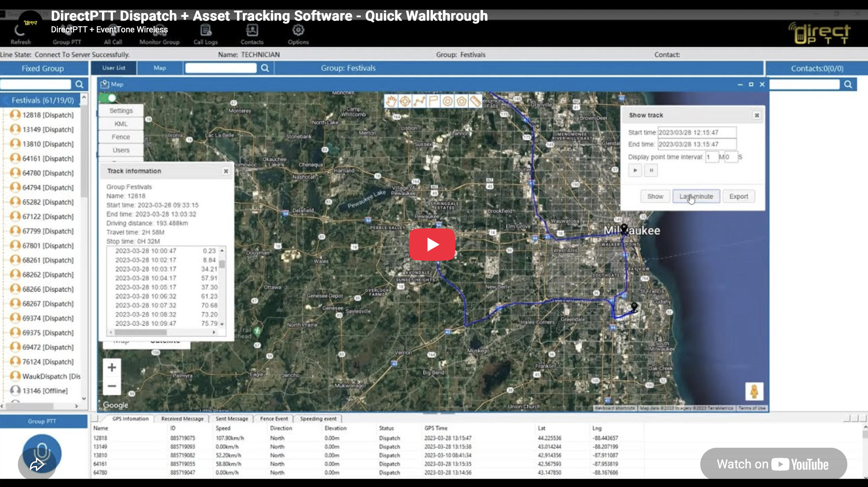
Task: Select the 2023-03-28 10:04:17 track point
Action: point(166,278)
